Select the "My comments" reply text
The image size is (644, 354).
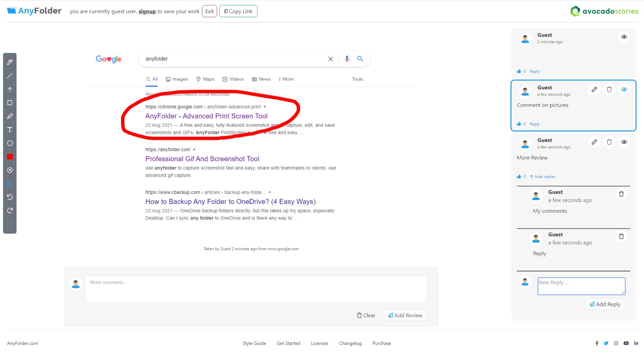[550, 211]
